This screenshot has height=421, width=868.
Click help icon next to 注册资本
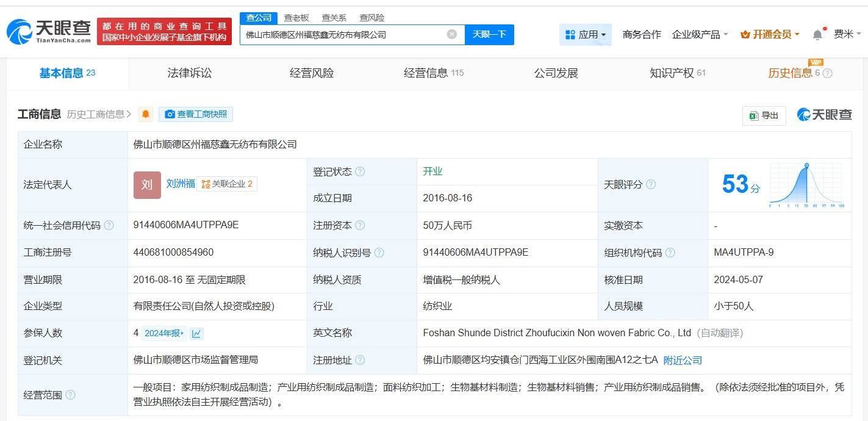pos(360,225)
